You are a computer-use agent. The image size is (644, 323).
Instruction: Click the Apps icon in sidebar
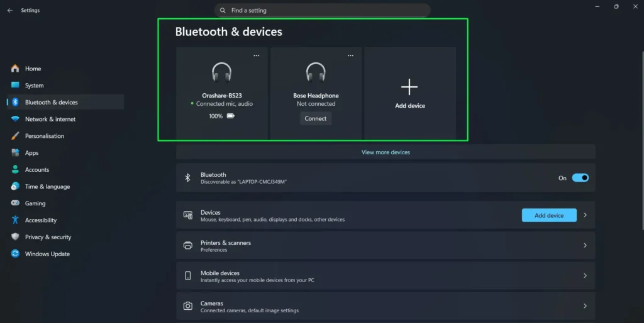pos(15,152)
